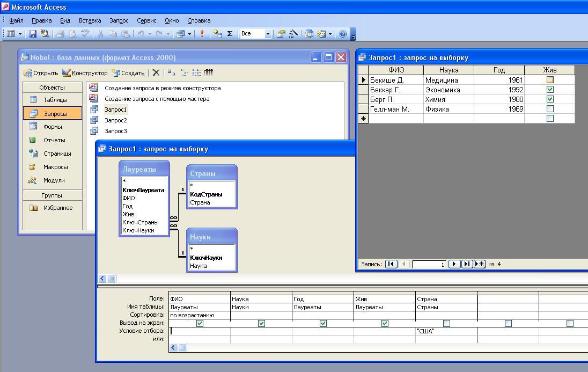Select Таблицы in the Objects panel

tap(55, 100)
